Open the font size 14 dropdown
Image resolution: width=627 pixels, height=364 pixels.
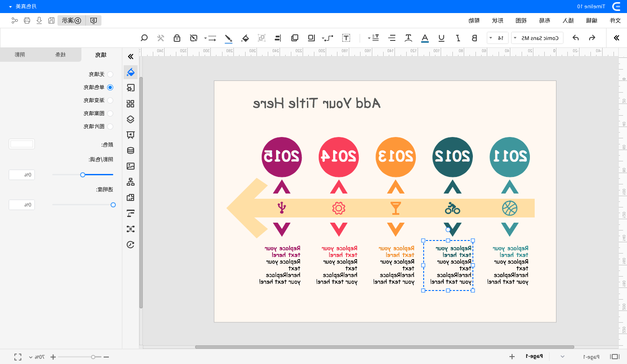coord(497,38)
